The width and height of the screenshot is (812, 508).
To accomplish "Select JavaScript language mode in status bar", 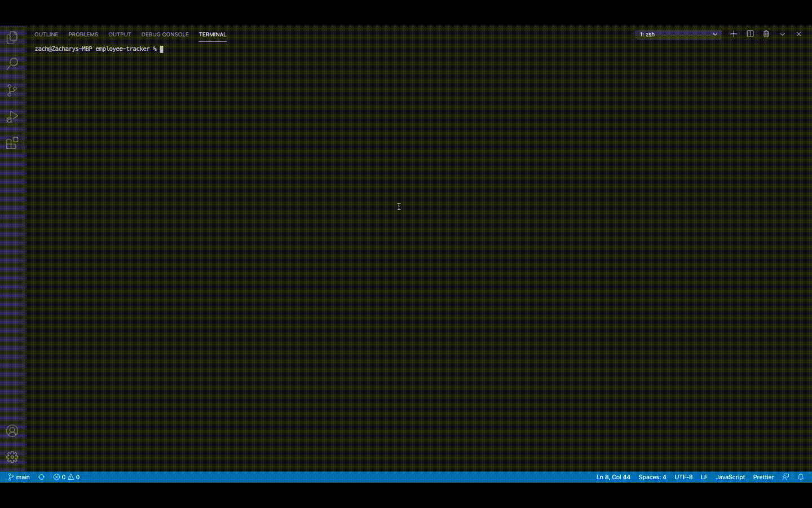I will 730,477.
